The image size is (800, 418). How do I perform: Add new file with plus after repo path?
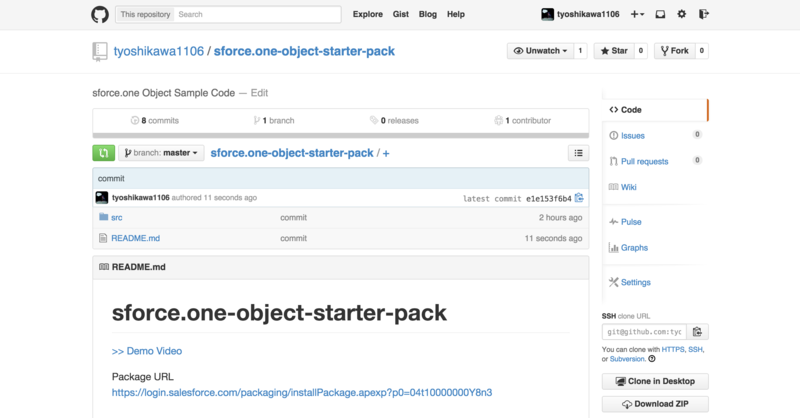point(386,153)
